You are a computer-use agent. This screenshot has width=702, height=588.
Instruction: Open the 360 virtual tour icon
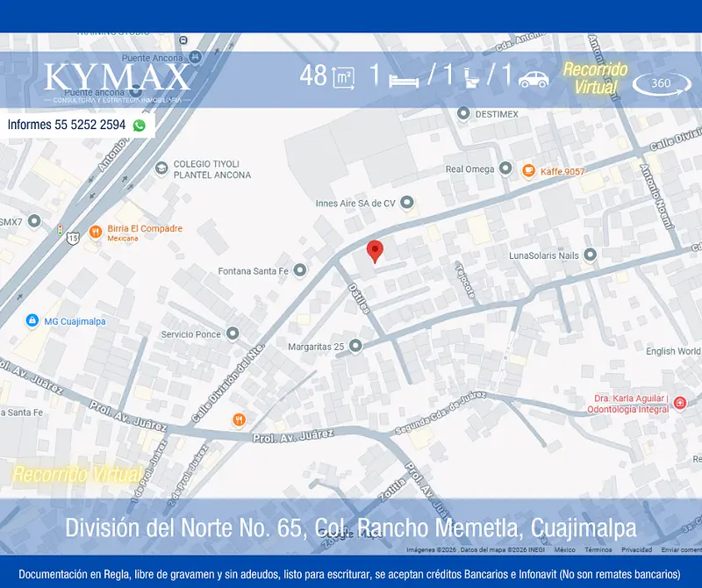(x=662, y=83)
